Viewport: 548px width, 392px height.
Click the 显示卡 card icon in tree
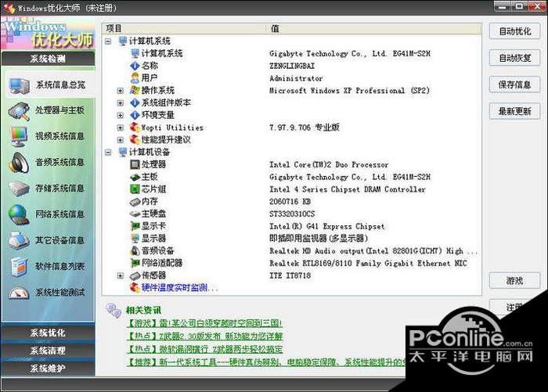point(135,226)
